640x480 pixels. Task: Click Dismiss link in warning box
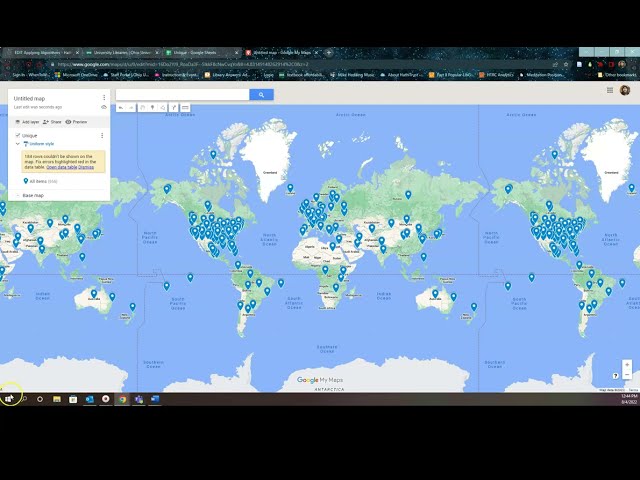pyautogui.click(x=86, y=167)
